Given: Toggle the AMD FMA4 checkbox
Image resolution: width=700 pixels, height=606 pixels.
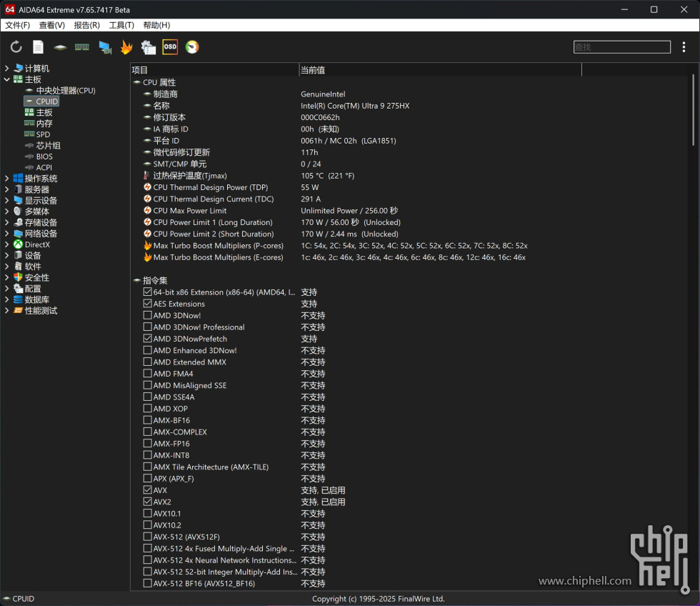Looking at the screenshot, I should [148, 373].
